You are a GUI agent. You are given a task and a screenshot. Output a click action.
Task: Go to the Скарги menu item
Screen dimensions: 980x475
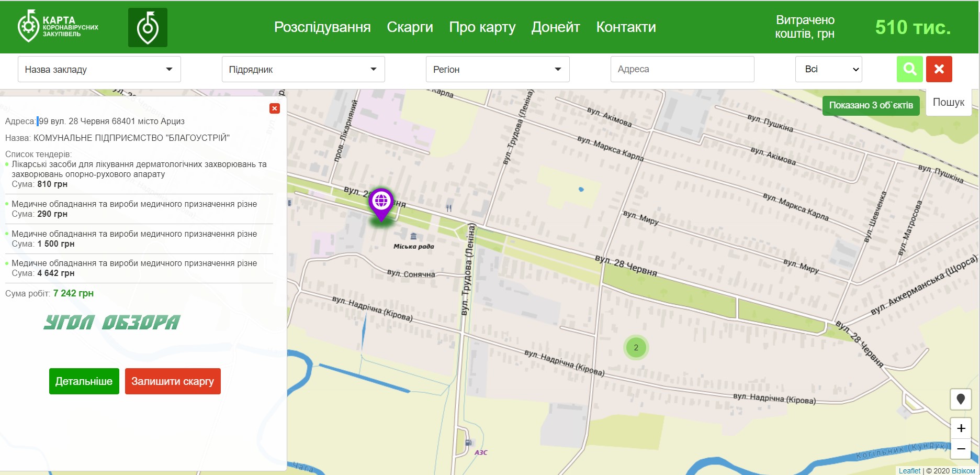(410, 27)
